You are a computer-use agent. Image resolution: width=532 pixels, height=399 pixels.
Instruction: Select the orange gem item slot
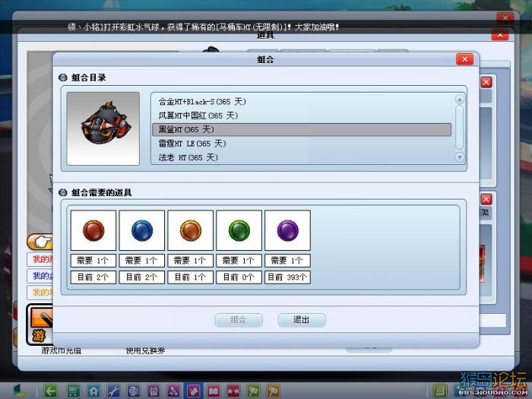[x=190, y=230]
